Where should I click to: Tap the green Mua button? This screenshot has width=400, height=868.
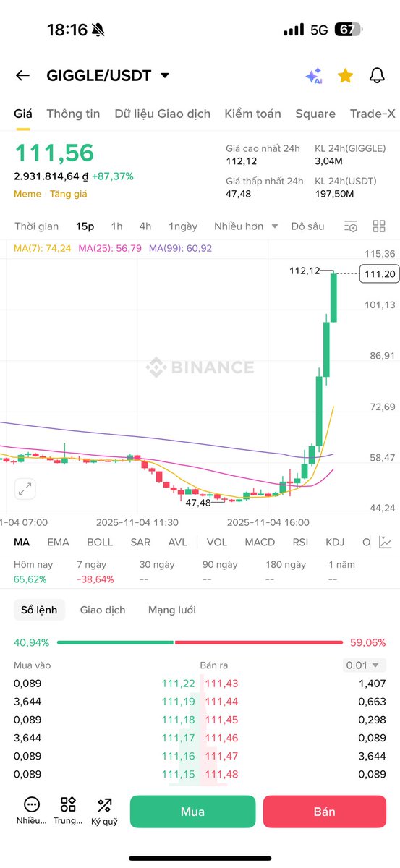193,812
